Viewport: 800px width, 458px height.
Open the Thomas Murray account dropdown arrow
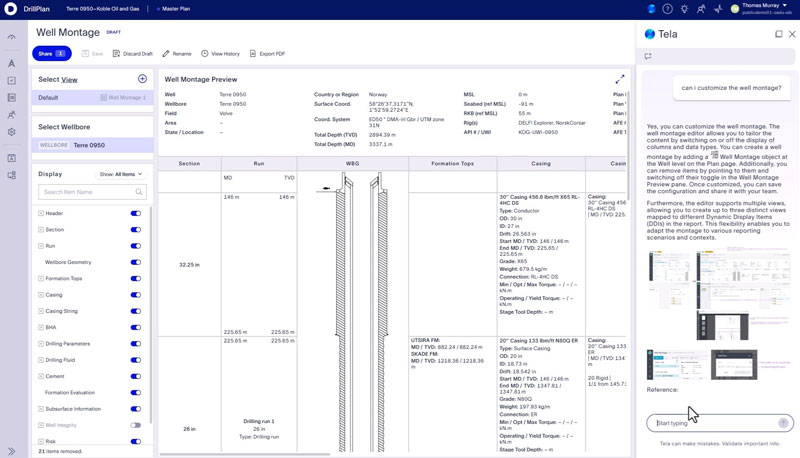click(x=785, y=5)
